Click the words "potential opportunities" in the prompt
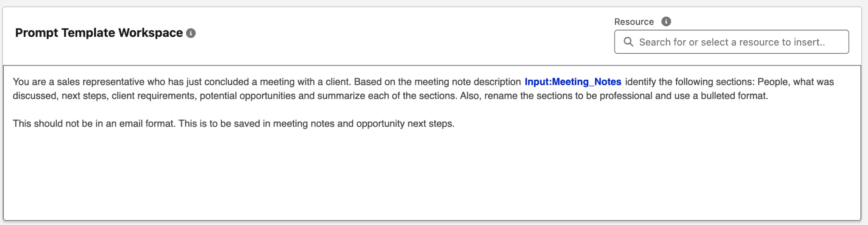Image resolution: width=868 pixels, height=225 pixels. pos(248,96)
